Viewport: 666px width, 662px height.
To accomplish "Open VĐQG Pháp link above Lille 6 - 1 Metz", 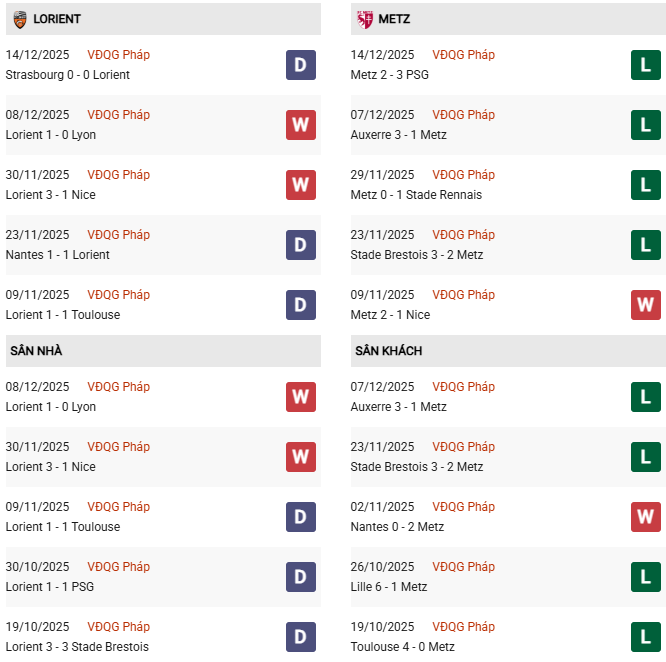I will 463,567.
